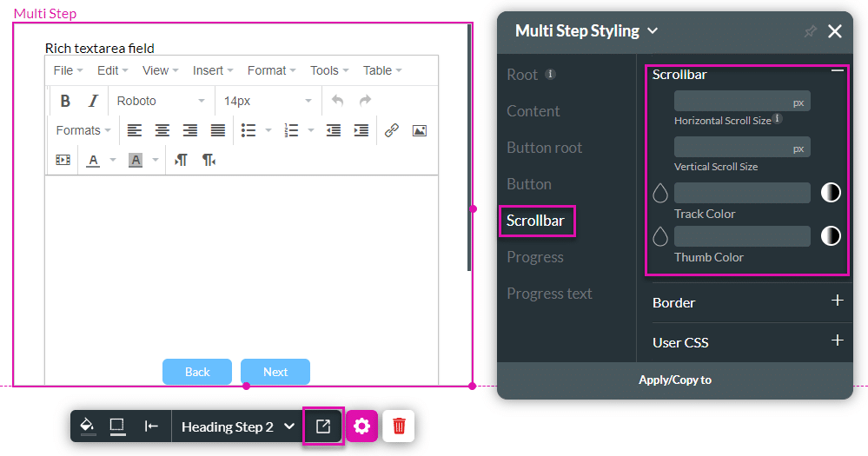Click the Horizontal Scroll Size field
868x456 pixels.
[x=742, y=102]
